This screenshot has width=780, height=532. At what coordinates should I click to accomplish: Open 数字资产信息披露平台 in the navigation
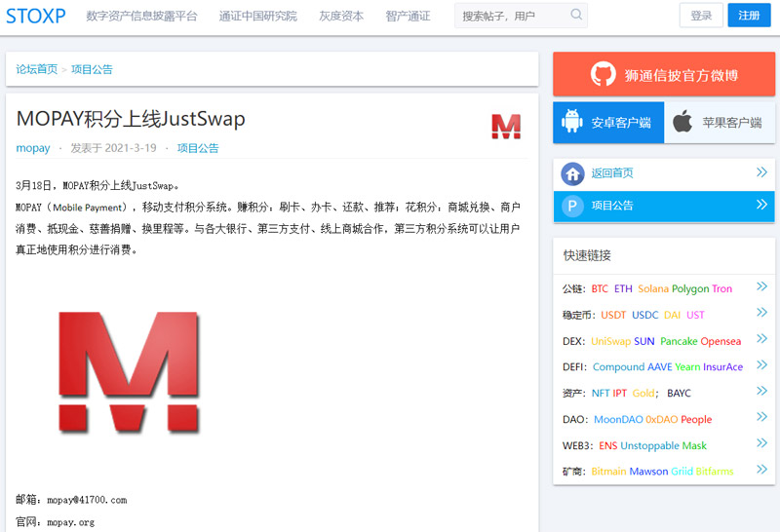[141, 17]
